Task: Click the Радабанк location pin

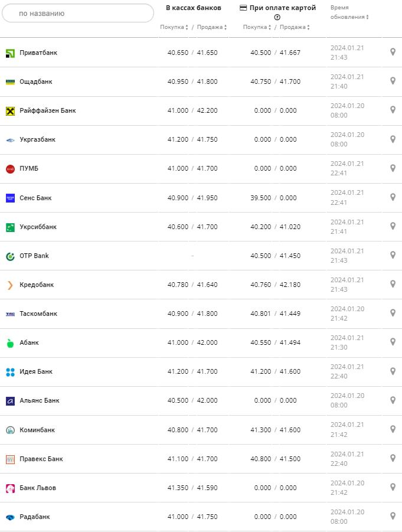Action: tap(393, 516)
